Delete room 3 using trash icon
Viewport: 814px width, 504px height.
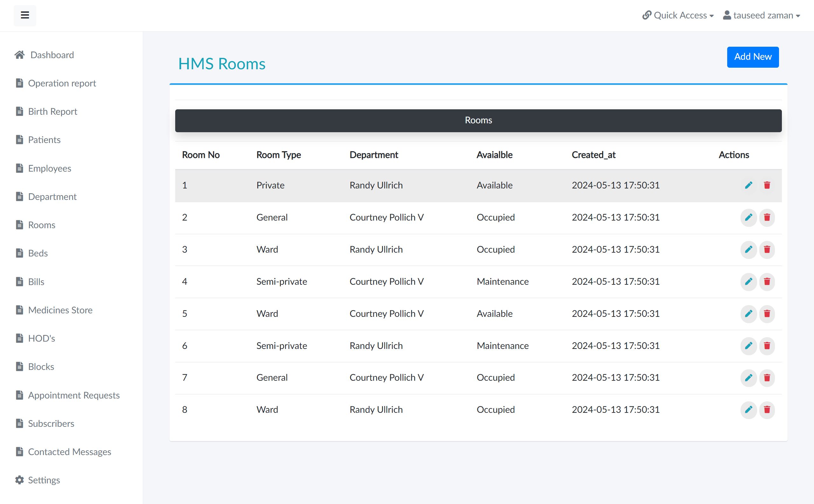(x=767, y=250)
